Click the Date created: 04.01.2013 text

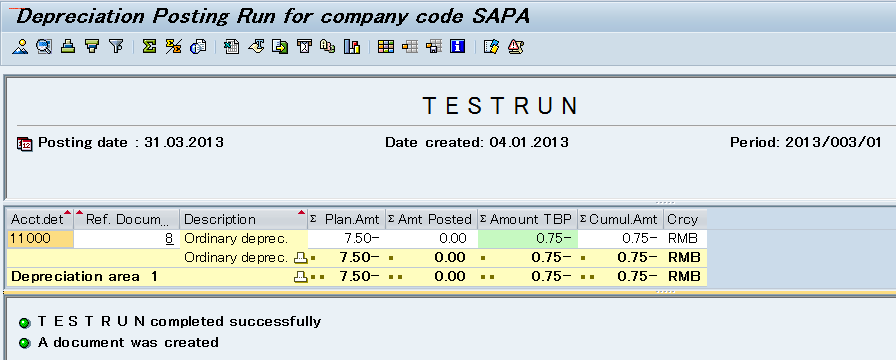[x=477, y=143]
